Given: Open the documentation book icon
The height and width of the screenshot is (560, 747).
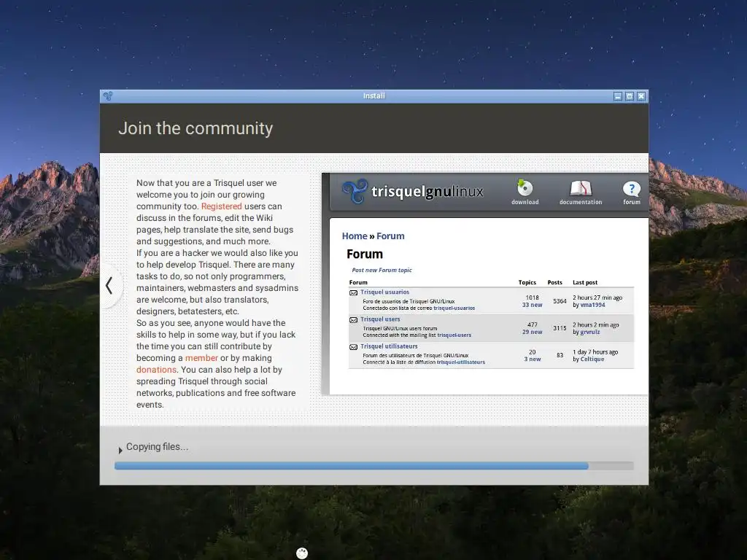Looking at the screenshot, I should click(580, 188).
